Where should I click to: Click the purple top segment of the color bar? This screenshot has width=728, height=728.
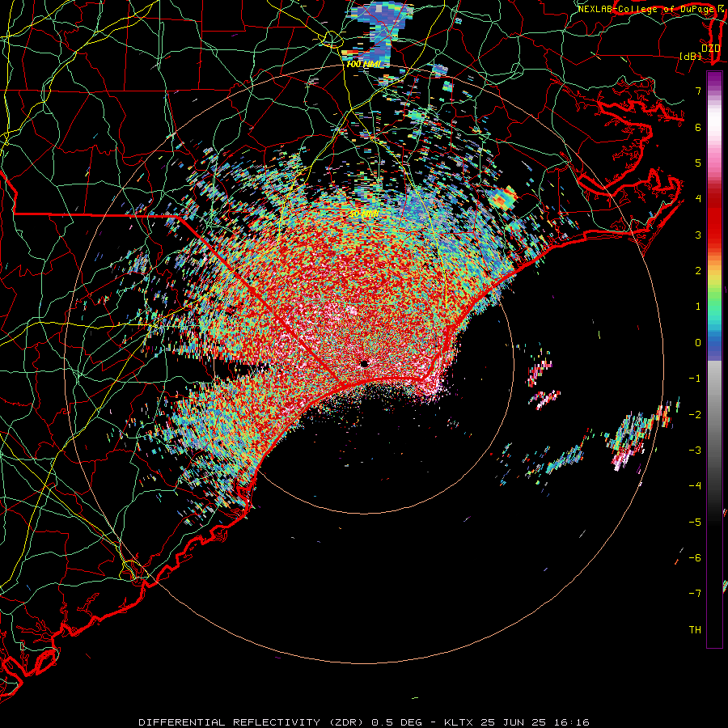714,80
